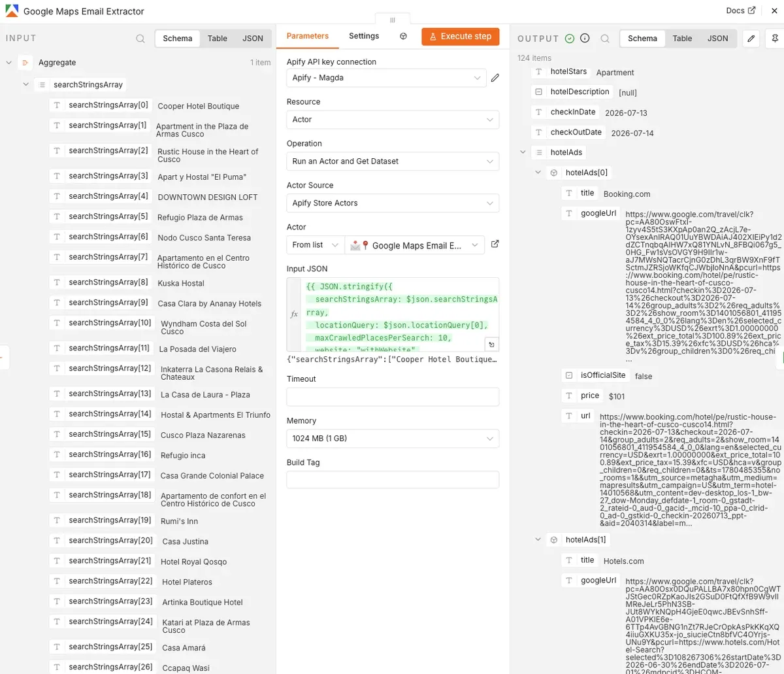The image size is (784, 674).
Task: Click the app logo in the header
Action: point(12,10)
